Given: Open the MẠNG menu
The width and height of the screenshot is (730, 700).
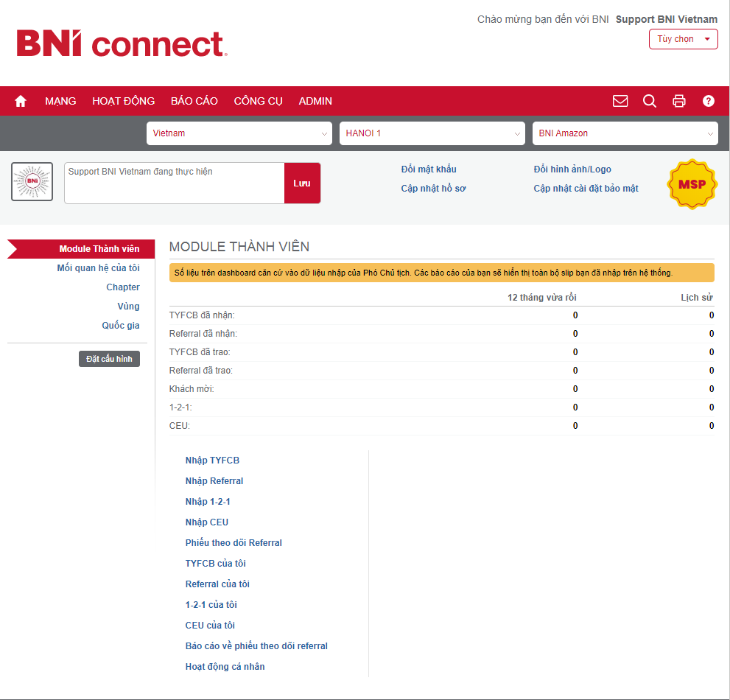Looking at the screenshot, I should pos(60,101).
